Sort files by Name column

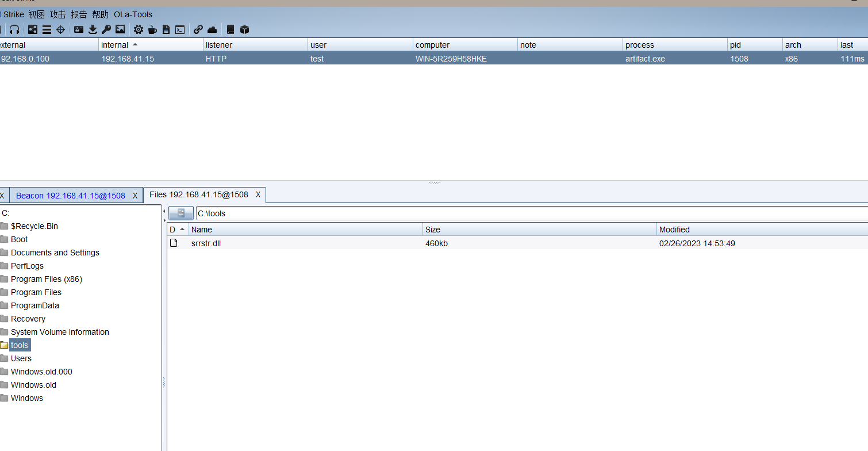point(306,230)
